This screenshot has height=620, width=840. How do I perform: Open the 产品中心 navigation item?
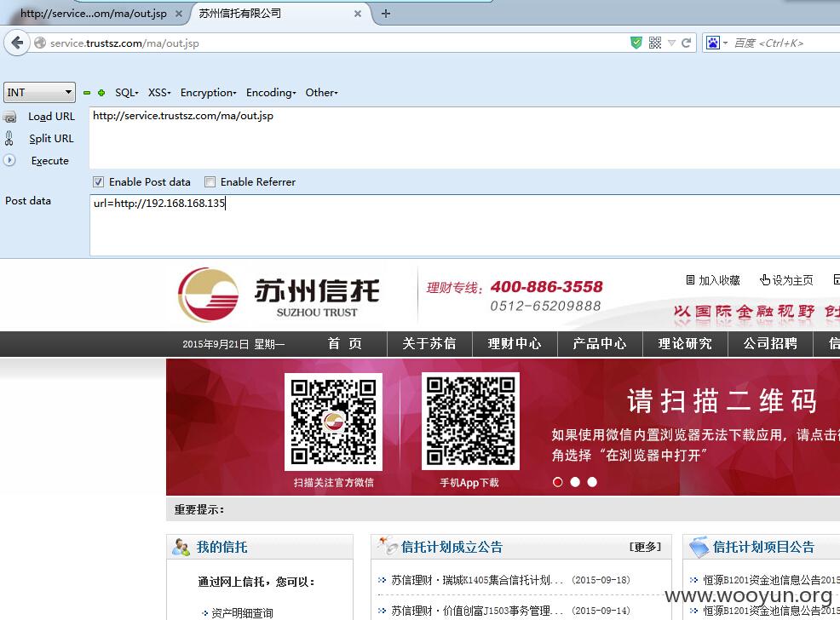pyautogui.click(x=600, y=344)
